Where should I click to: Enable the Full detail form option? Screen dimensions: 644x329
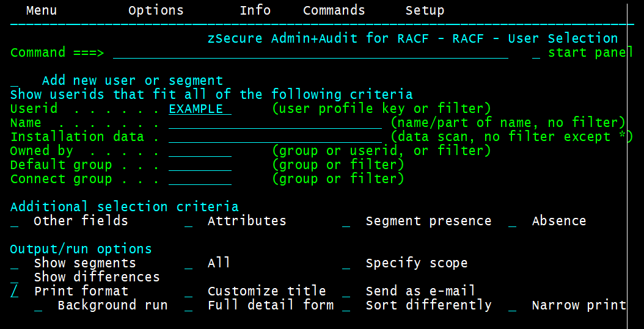click(x=189, y=305)
